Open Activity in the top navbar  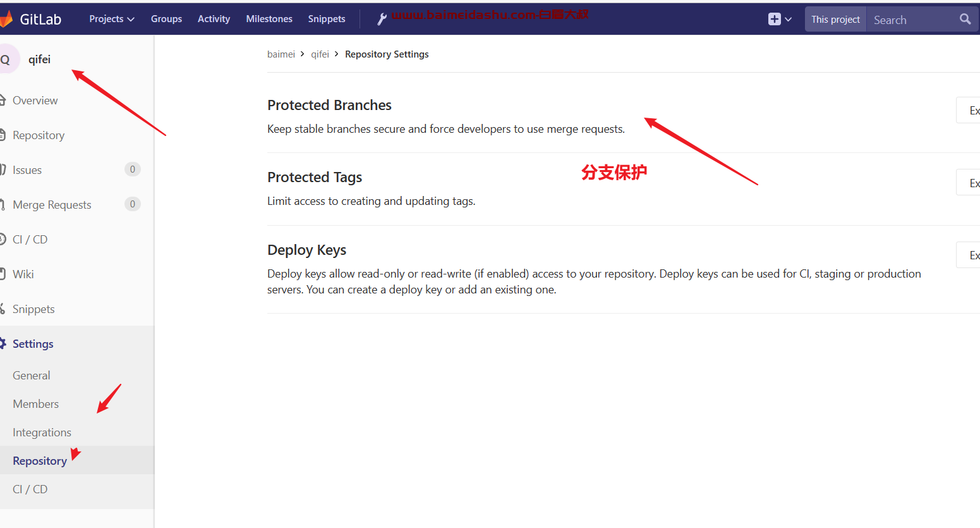coord(214,19)
